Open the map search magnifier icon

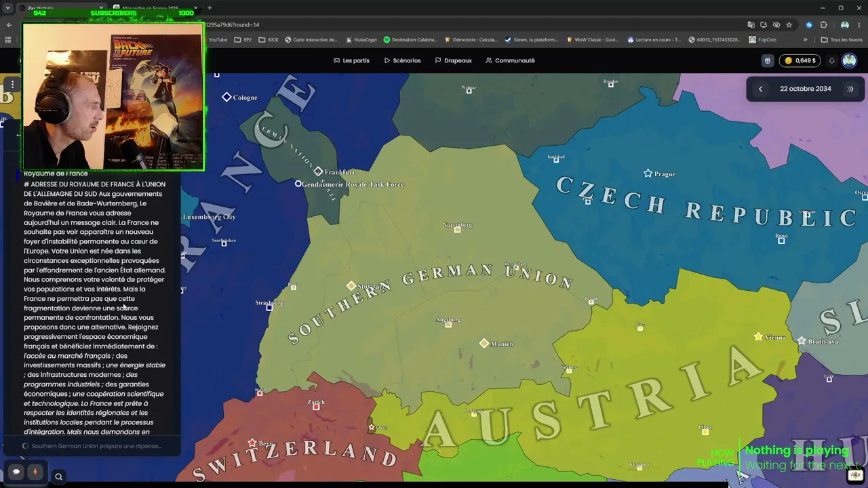(58, 476)
